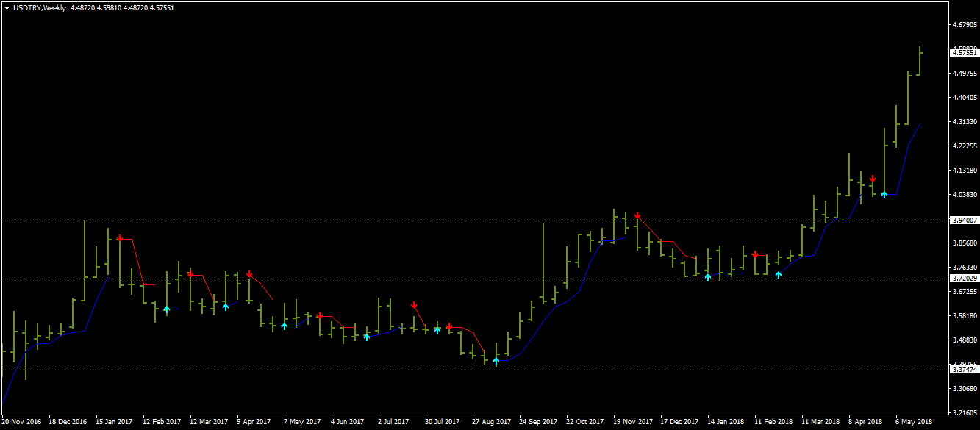Click the 3.21605 price scale value

pyautogui.click(x=965, y=413)
